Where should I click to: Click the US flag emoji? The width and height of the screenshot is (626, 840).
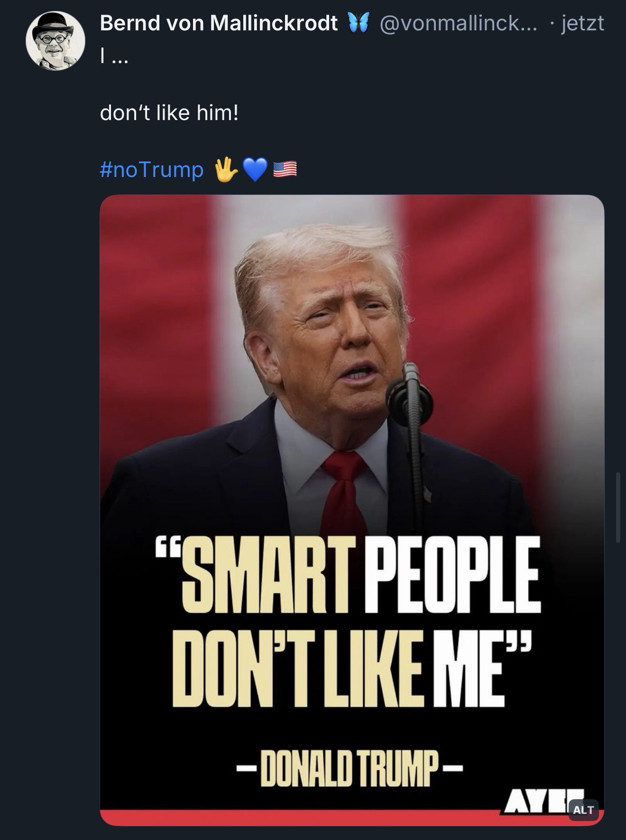285,169
